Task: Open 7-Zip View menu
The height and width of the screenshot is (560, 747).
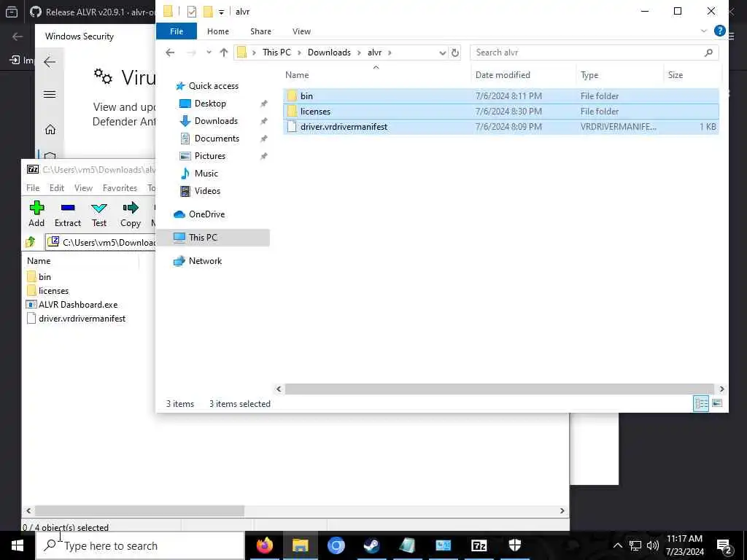Action: pos(83,188)
